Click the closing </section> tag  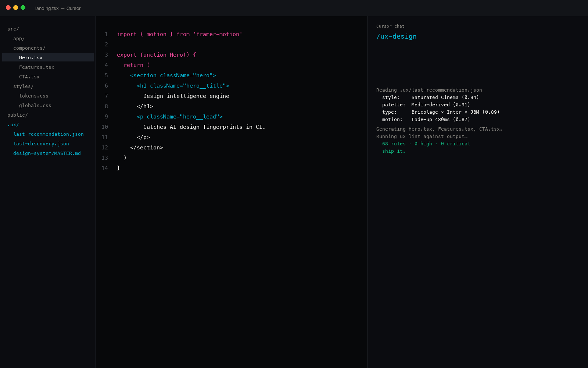point(147,148)
